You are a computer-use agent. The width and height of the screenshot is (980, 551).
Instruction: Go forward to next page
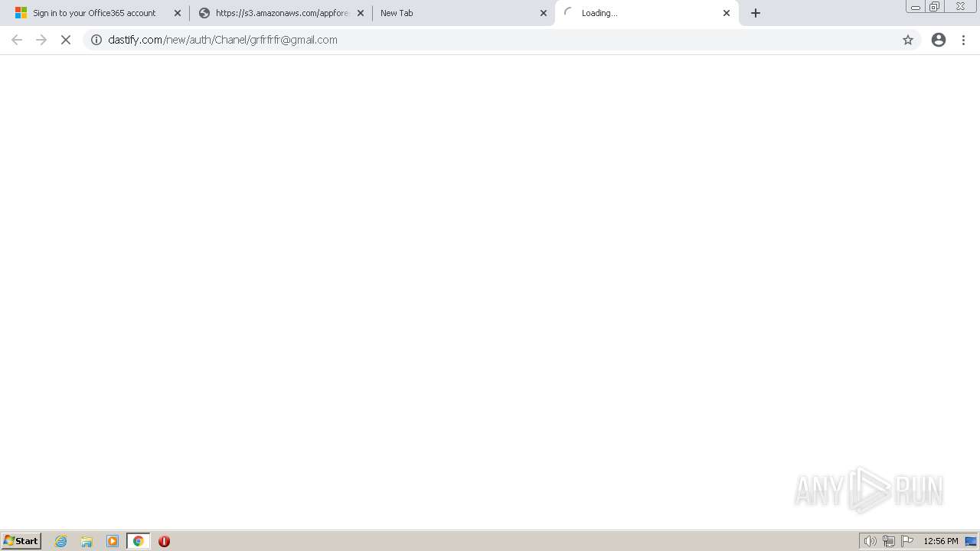tap(41, 40)
